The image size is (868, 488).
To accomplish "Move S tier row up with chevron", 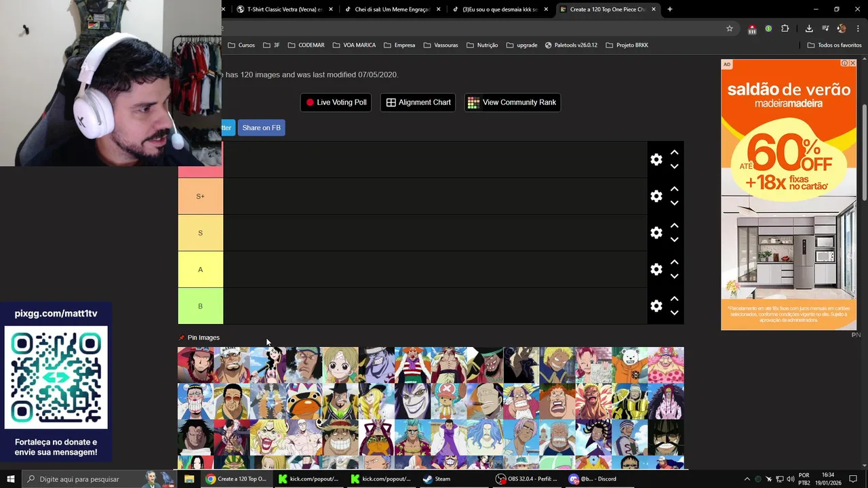I will (x=674, y=226).
